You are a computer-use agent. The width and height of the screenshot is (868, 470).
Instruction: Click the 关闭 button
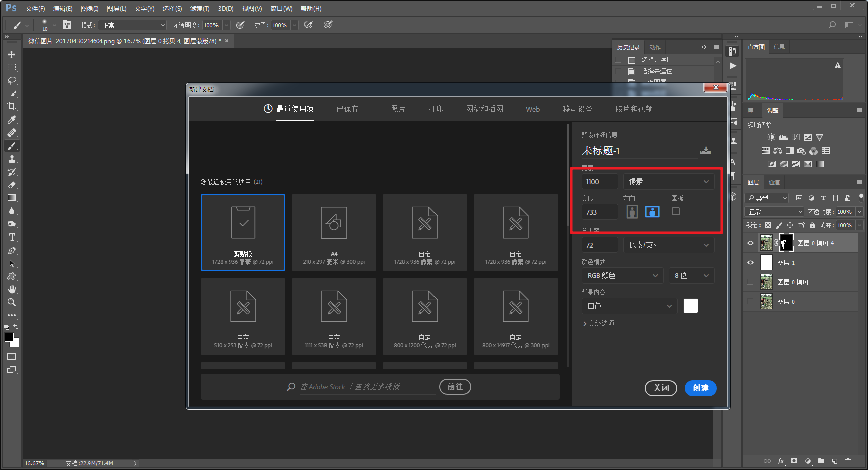[661, 388]
